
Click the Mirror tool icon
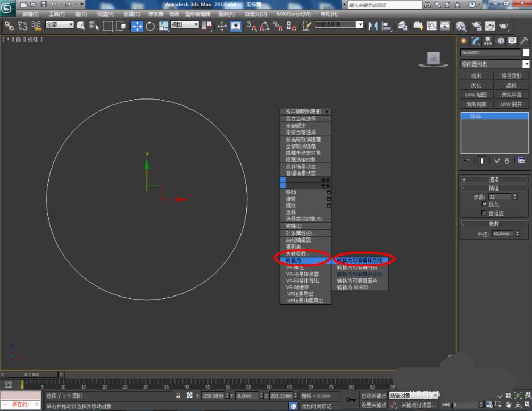372,26
